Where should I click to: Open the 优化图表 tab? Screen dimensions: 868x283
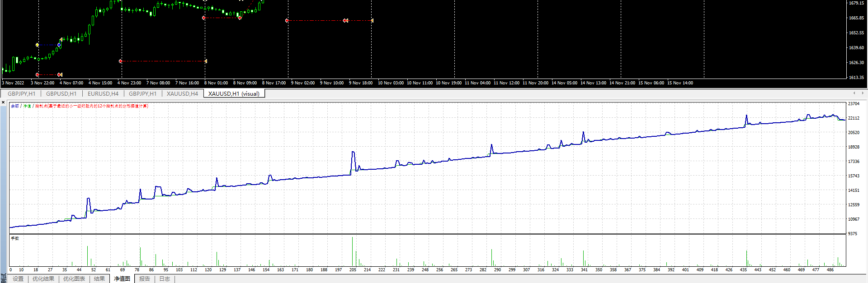[74, 279]
